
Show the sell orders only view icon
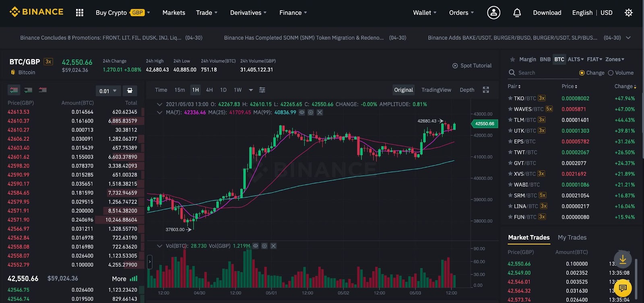click(43, 90)
